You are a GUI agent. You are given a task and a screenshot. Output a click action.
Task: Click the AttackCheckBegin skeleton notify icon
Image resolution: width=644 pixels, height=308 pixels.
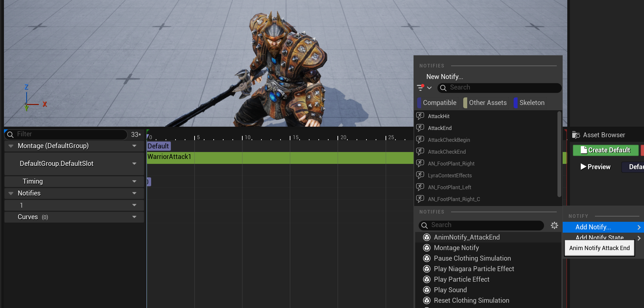tap(420, 140)
